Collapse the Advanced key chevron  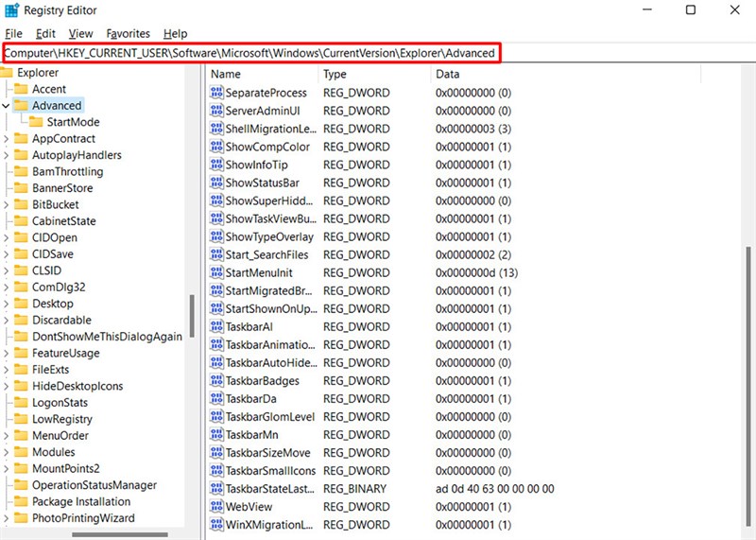click(6, 105)
